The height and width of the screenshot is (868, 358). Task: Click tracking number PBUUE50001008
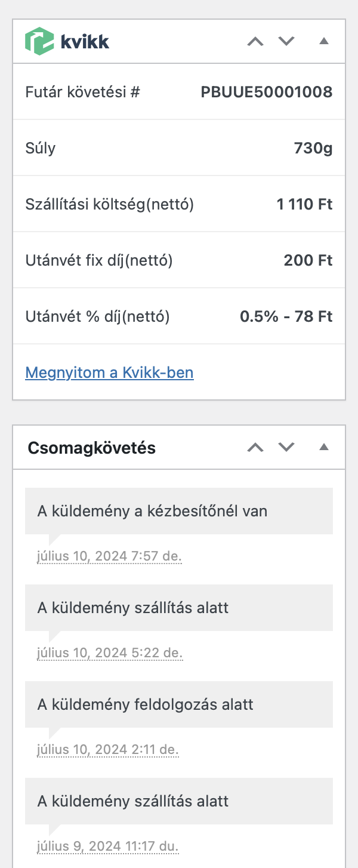coord(267,93)
